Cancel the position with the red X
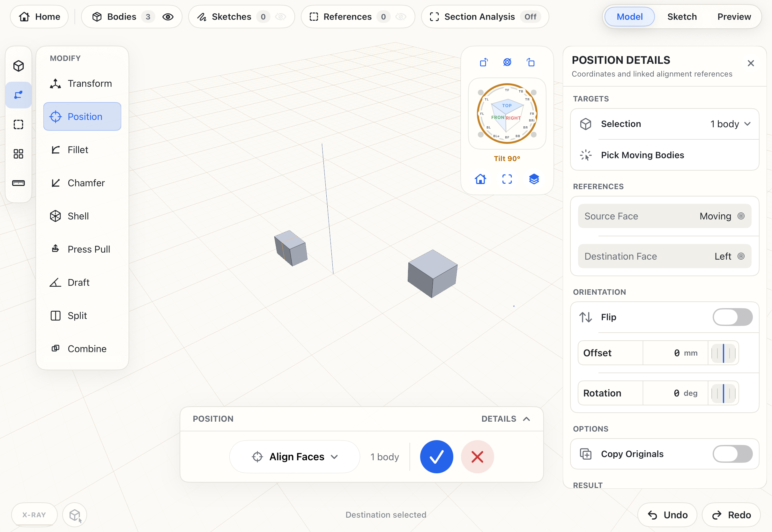 pyautogui.click(x=477, y=457)
